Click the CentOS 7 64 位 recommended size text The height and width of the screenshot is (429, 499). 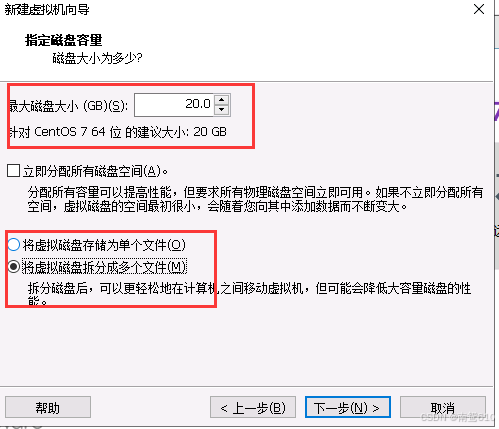(x=118, y=132)
